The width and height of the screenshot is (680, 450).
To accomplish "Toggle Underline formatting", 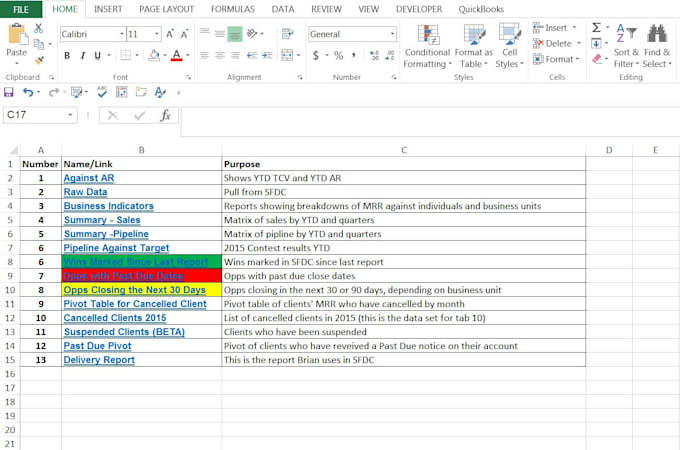I will [x=98, y=55].
